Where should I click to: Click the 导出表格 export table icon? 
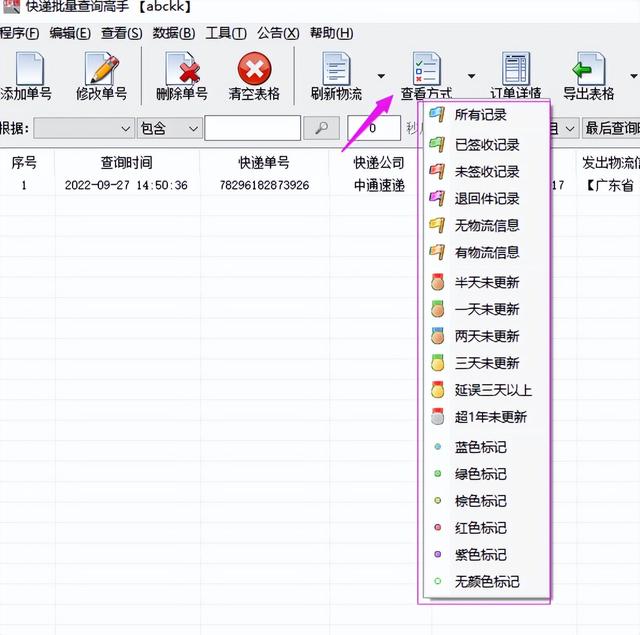pyautogui.click(x=588, y=70)
